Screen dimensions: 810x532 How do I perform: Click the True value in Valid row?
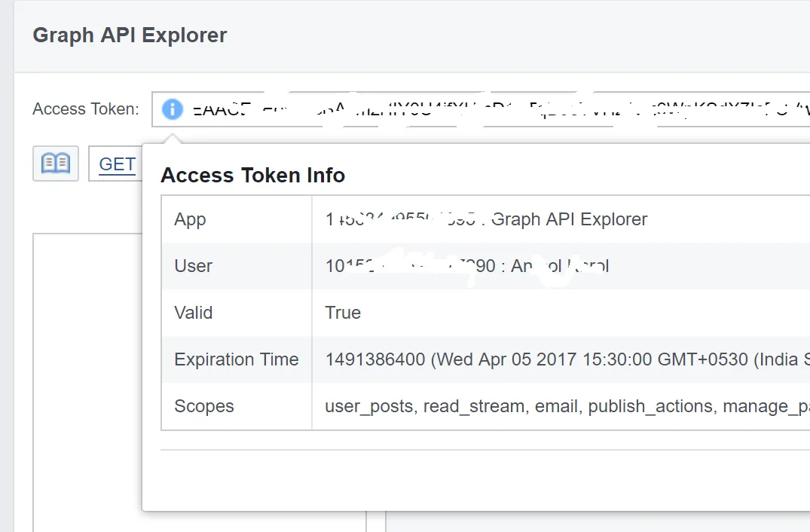click(343, 313)
